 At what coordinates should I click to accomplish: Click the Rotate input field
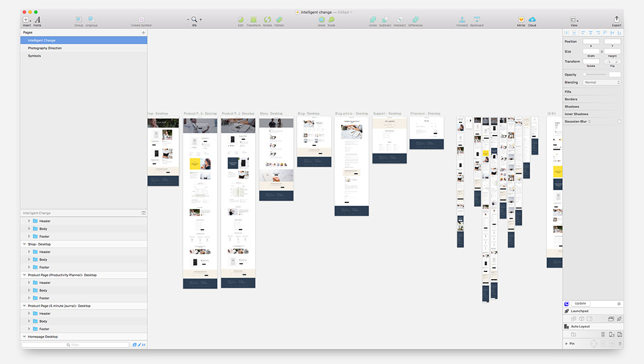[591, 62]
